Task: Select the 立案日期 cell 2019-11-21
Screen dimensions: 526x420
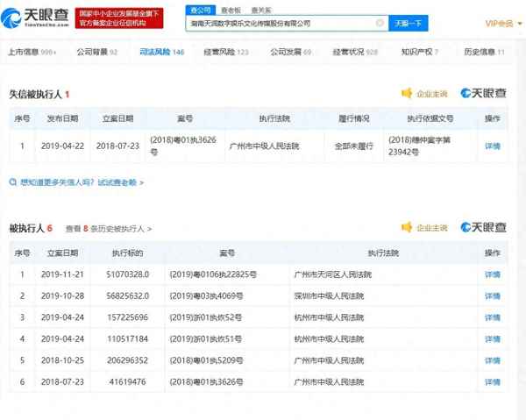Action: [62, 274]
